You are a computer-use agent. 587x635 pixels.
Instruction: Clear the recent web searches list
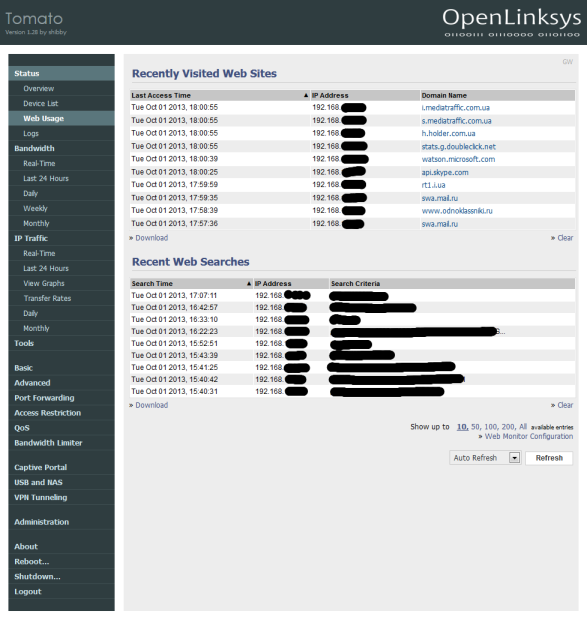pyautogui.click(x=565, y=405)
